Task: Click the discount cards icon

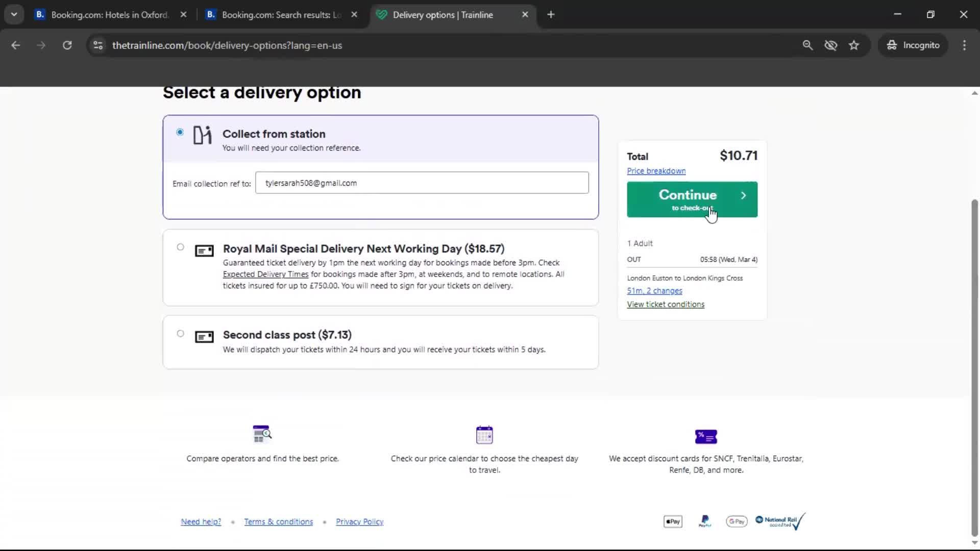Action: 705,436
